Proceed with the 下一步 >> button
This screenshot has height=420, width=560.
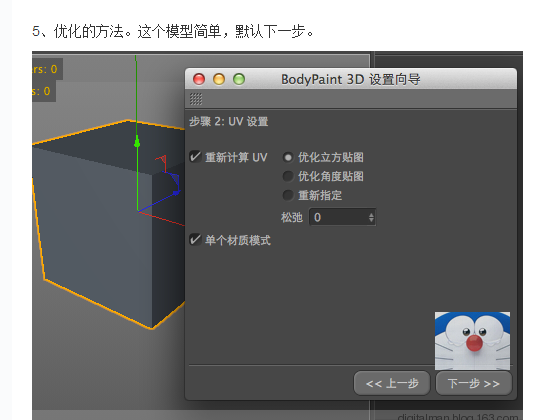pyautogui.click(x=474, y=384)
